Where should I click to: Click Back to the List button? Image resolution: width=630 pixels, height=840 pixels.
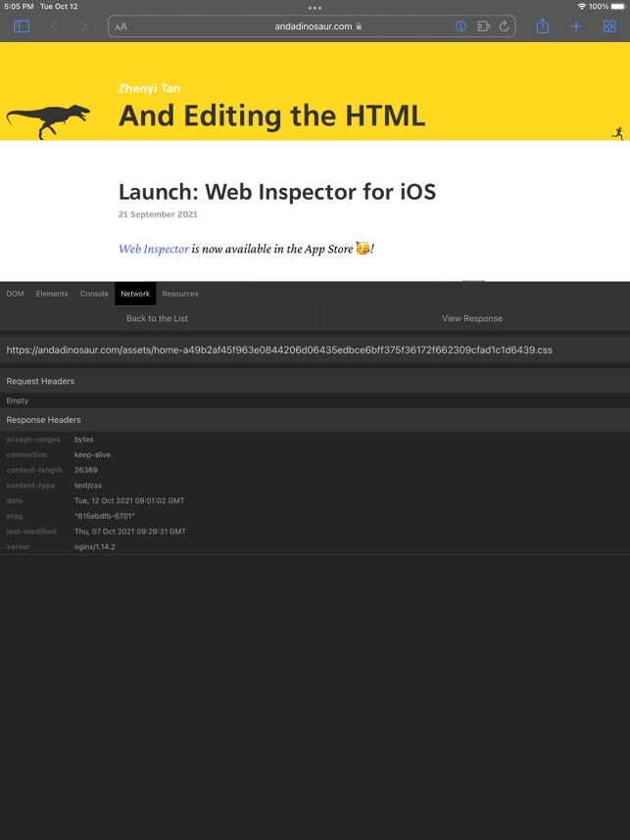click(x=157, y=318)
